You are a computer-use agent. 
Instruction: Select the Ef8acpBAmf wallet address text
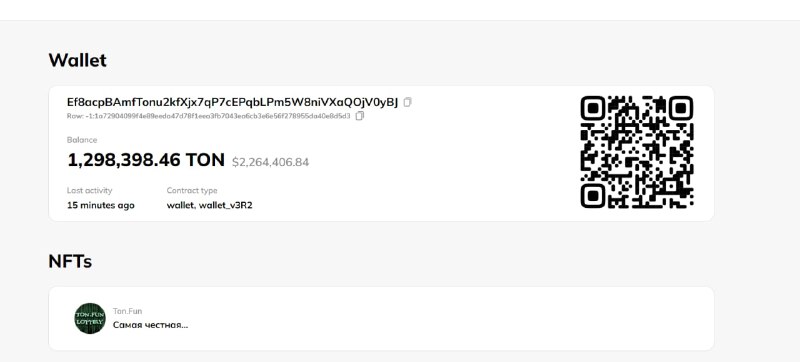[x=232, y=102]
